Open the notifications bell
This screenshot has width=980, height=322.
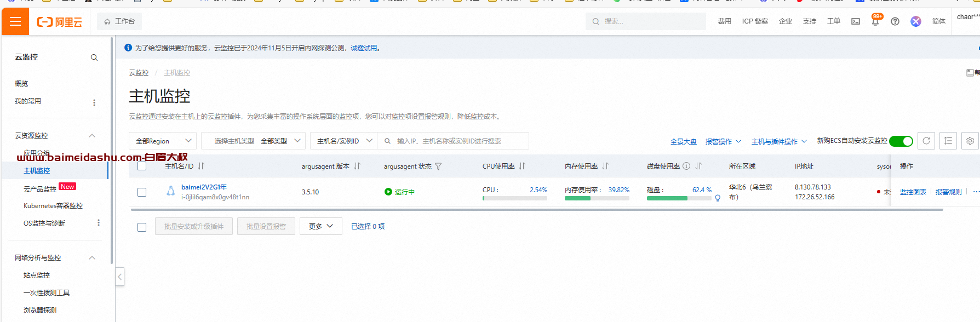(875, 21)
